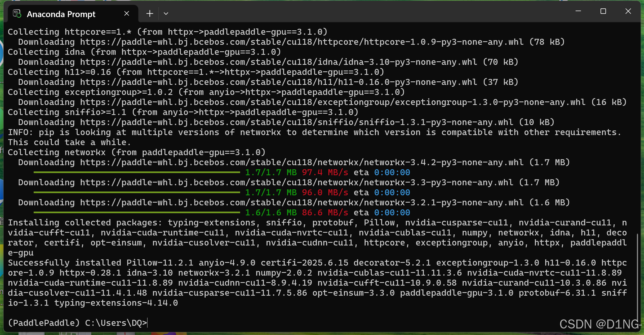Click the httpcore-1.0.9 wheel download URL
Screen dimensions: 644x335
click(299, 42)
